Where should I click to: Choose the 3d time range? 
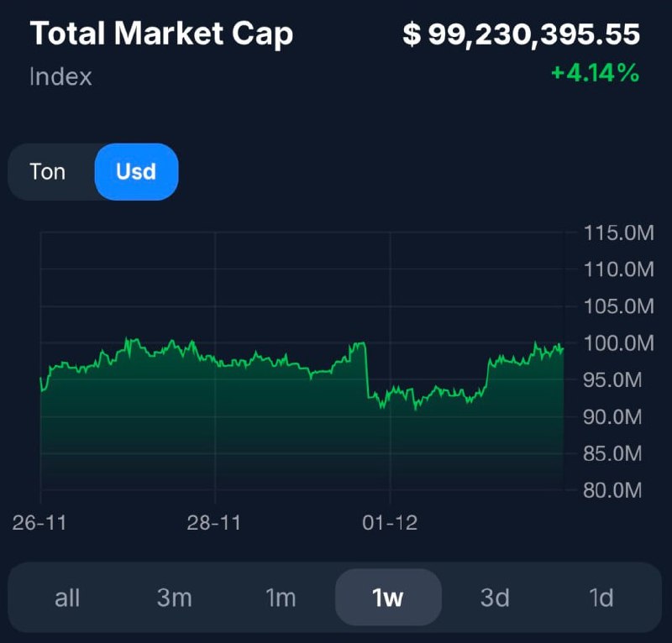click(495, 598)
